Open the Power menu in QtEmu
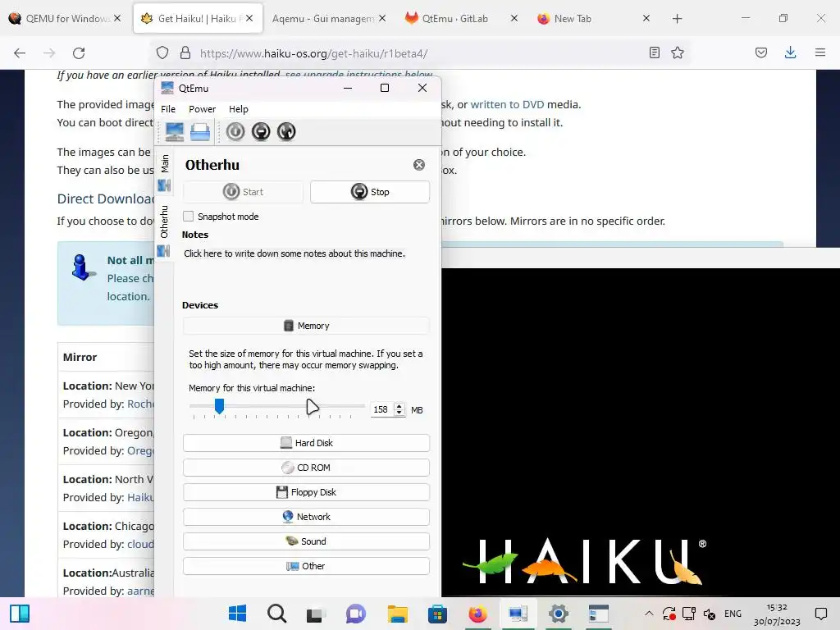840x630 pixels. pyautogui.click(x=202, y=109)
